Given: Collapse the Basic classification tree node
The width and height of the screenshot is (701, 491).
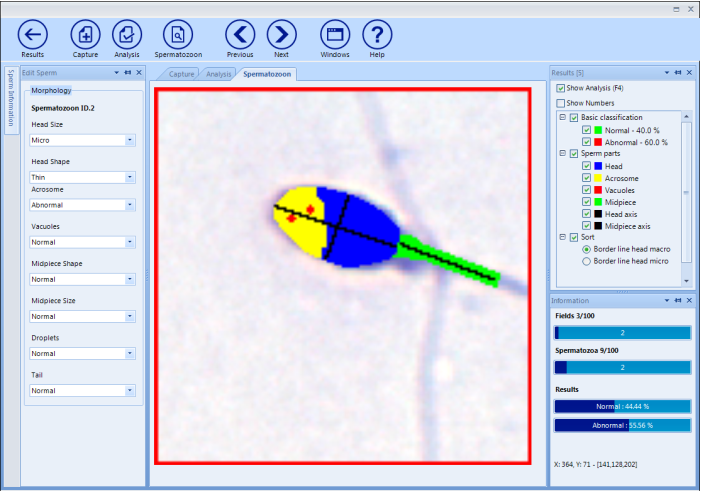Looking at the screenshot, I should (x=562, y=117).
